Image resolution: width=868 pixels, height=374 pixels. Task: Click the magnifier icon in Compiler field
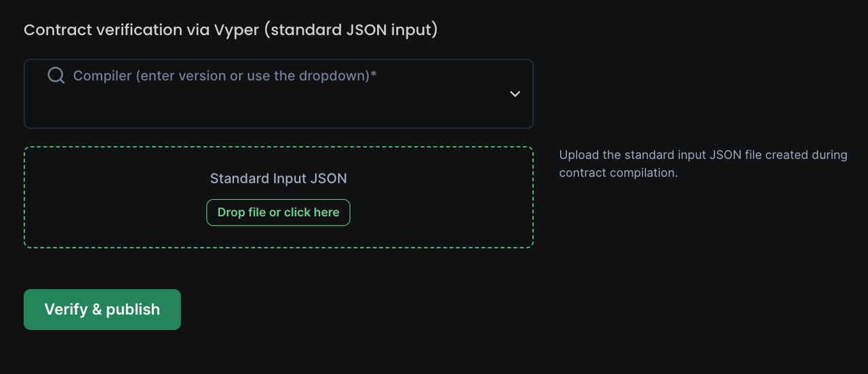click(x=56, y=75)
